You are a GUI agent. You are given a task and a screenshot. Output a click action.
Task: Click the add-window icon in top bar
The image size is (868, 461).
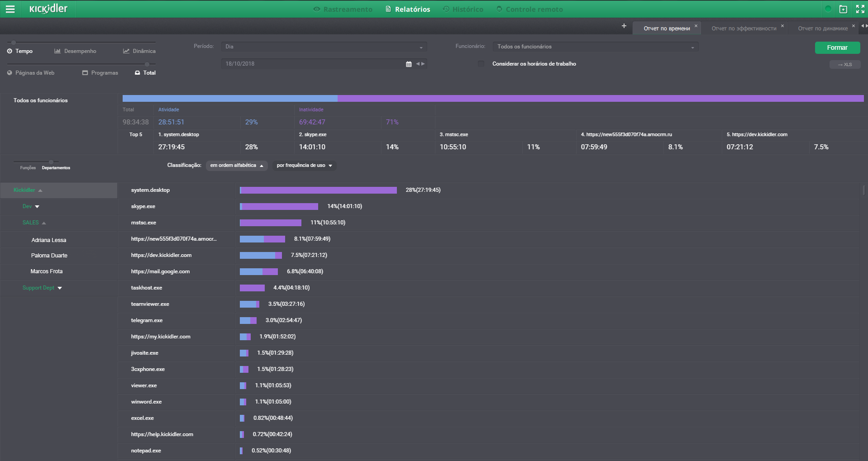(844, 9)
